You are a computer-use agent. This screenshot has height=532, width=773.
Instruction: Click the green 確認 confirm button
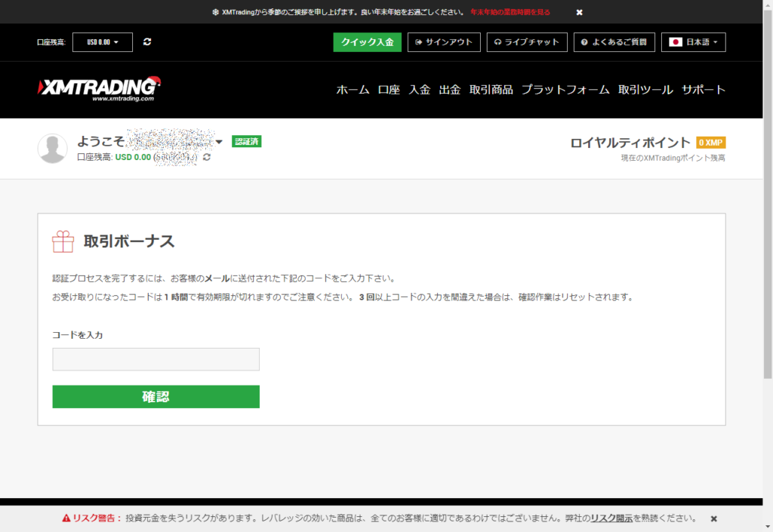point(156,396)
